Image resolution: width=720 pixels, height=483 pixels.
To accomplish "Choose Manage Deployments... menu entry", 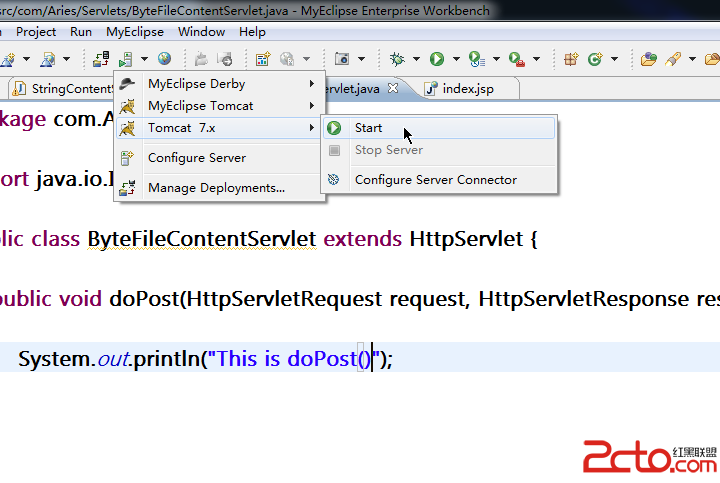I will click(219, 188).
